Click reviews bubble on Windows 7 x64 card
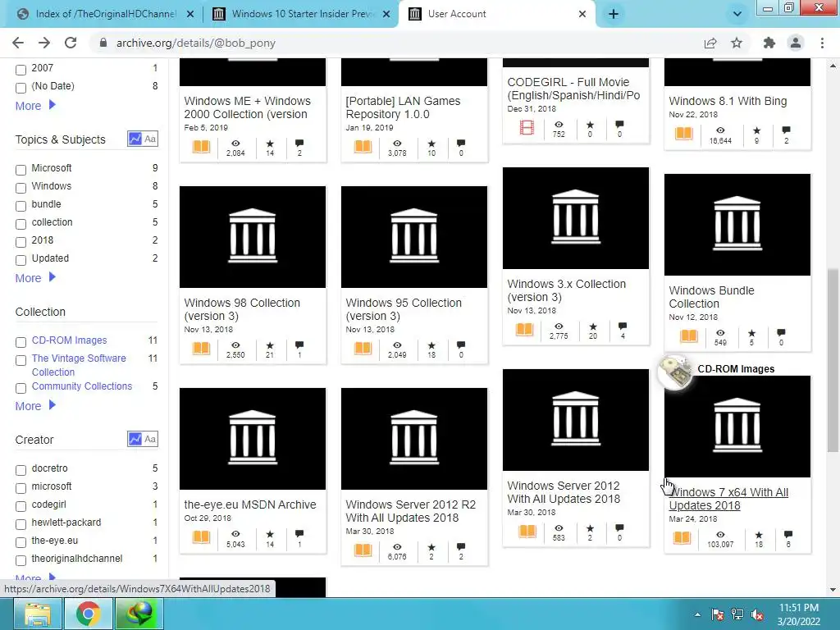840x630 pixels. (x=788, y=535)
